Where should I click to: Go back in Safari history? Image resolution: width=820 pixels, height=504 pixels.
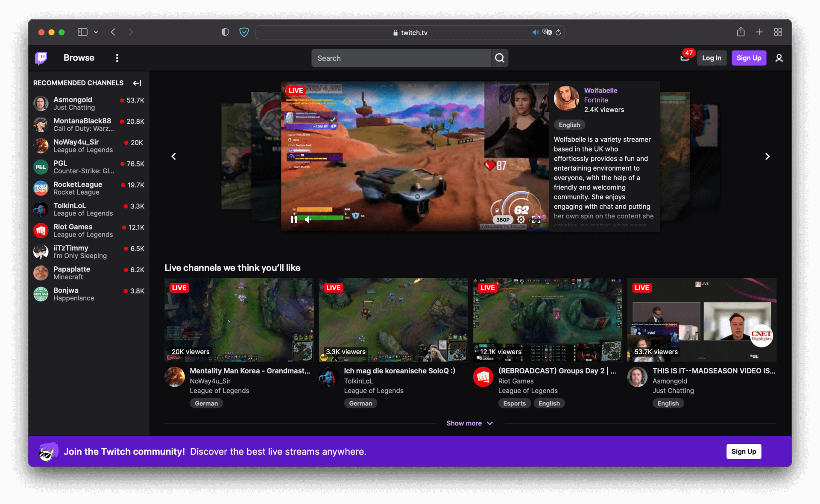[113, 32]
